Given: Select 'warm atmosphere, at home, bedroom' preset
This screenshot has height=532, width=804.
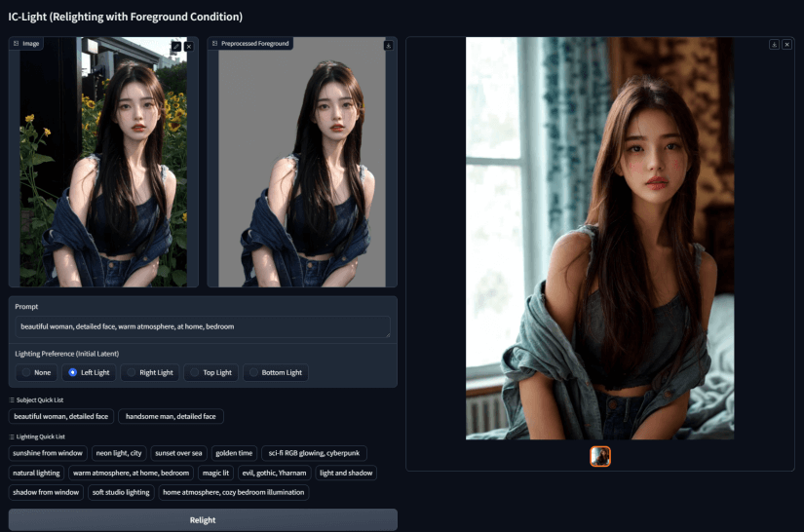Looking at the screenshot, I should coord(131,473).
